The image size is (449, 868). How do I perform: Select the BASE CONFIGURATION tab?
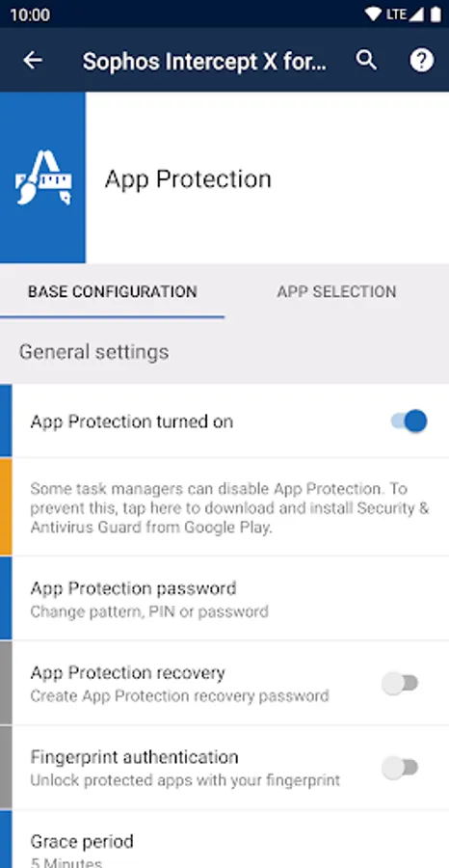(112, 291)
